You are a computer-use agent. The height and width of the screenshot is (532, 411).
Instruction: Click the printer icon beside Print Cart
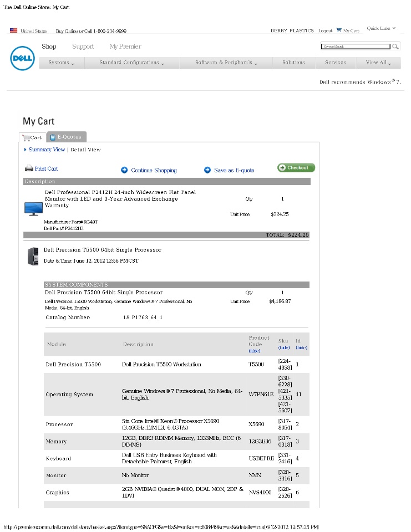[x=29, y=168]
